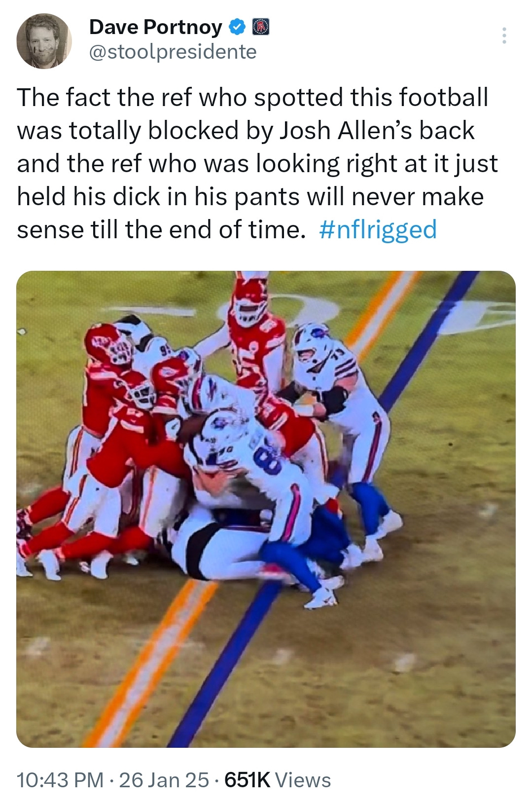Click the 10:43 PM timestamp

(x=60, y=780)
